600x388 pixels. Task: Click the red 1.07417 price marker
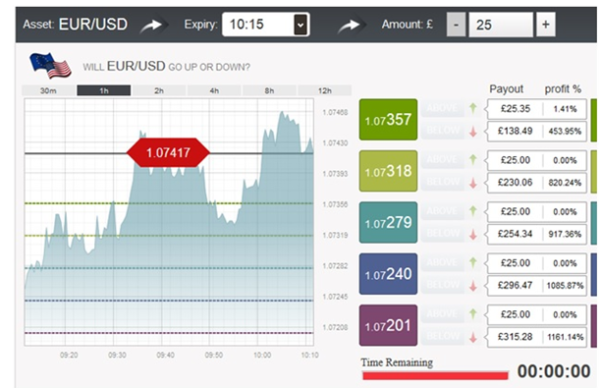click(x=168, y=153)
